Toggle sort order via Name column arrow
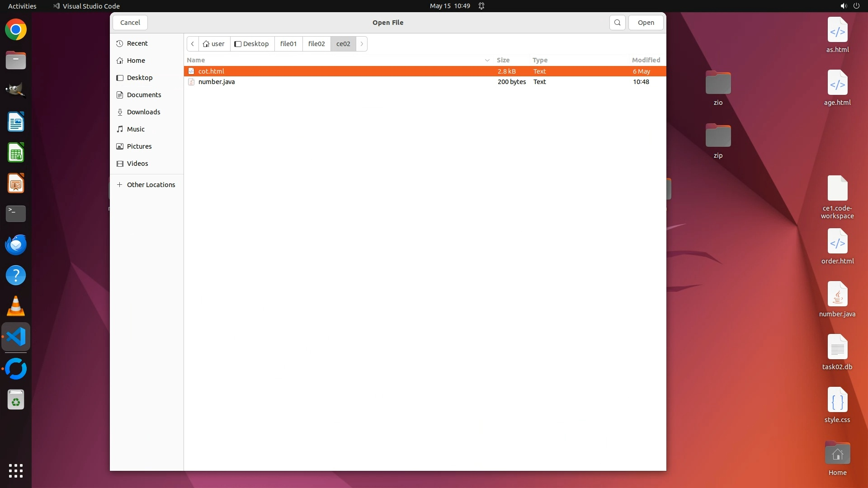868x488 pixels. tap(487, 60)
